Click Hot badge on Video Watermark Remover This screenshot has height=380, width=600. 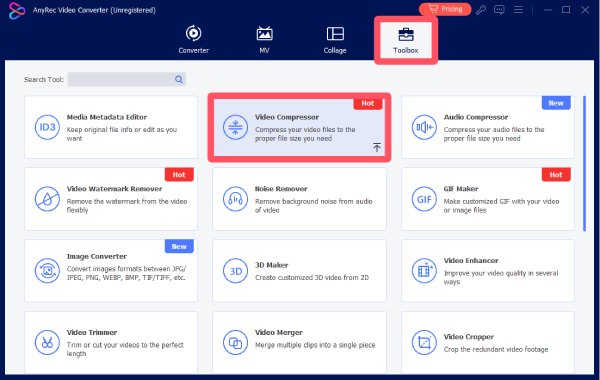[179, 175]
